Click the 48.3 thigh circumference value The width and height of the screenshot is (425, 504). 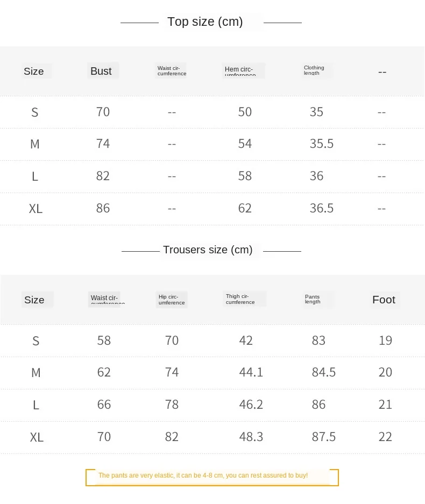click(251, 437)
